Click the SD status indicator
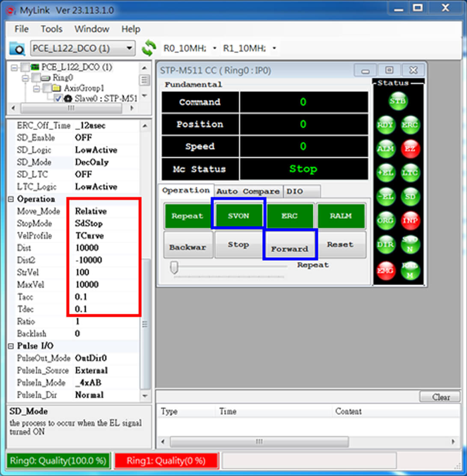 tap(410, 196)
